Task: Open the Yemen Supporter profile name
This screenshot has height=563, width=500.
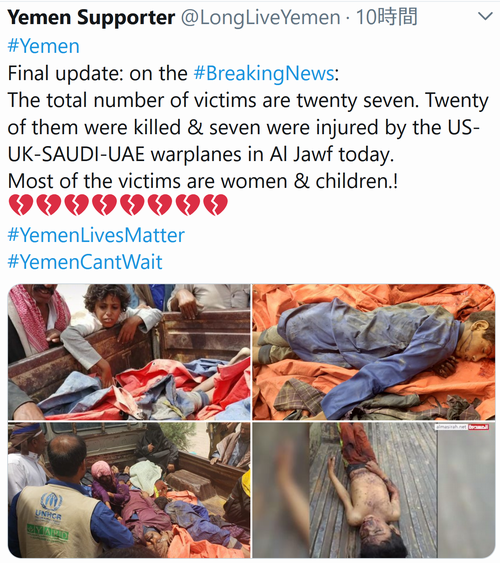Action: tap(91, 17)
